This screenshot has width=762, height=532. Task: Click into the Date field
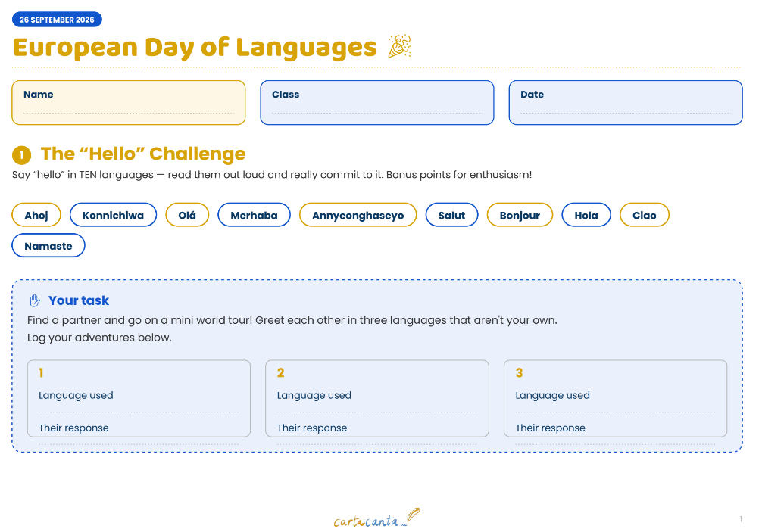pyautogui.click(x=626, y=102)
